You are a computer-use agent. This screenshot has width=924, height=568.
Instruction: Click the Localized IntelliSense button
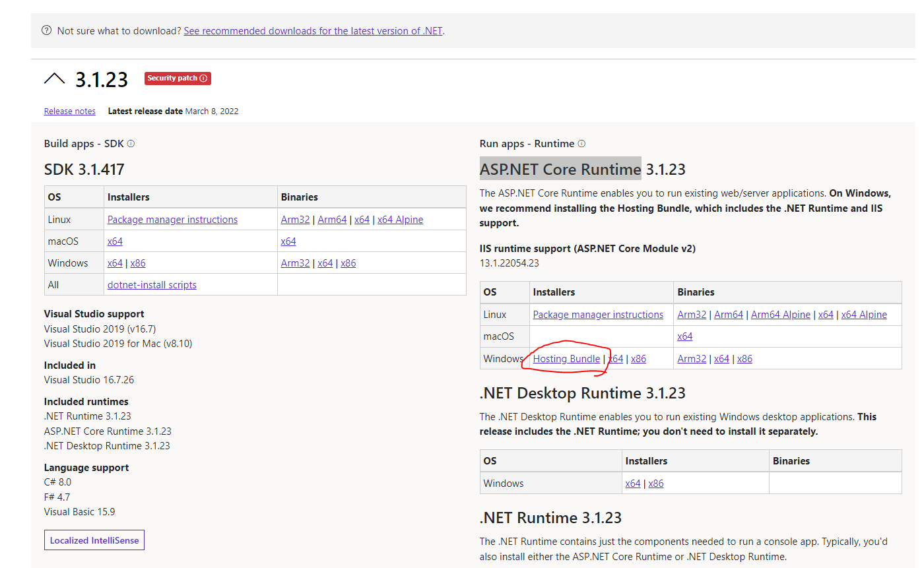point(94,540)
